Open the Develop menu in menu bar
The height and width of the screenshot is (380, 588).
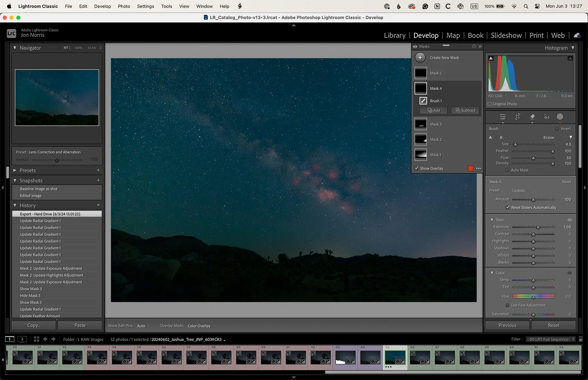pyautogui.click(x=102, y=6)
